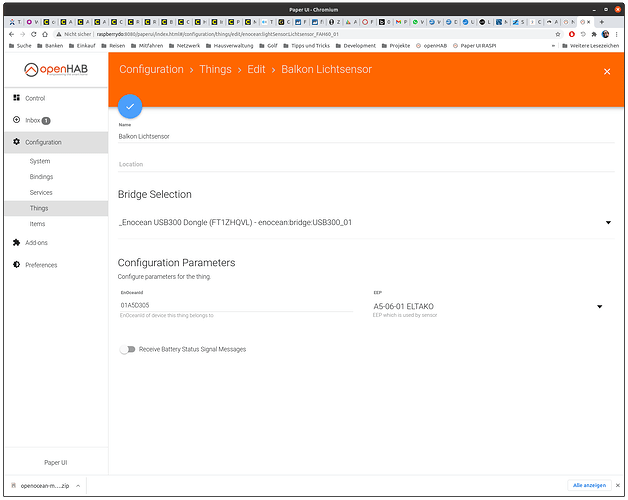Toggle Receive Battery Status Signal Messages
The image size is (628, 500).
pos(127,349)
